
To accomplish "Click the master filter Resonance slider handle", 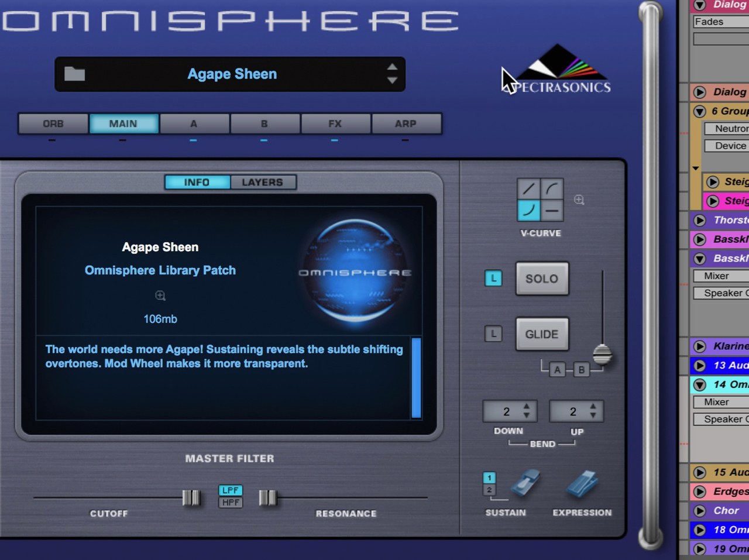I will pos(268,497).
